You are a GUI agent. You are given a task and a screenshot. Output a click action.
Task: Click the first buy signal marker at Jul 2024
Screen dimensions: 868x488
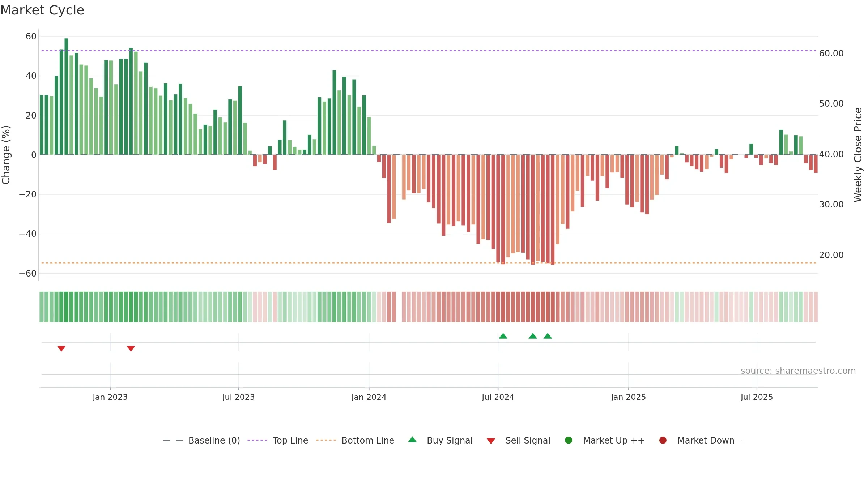tap(503, 336)
